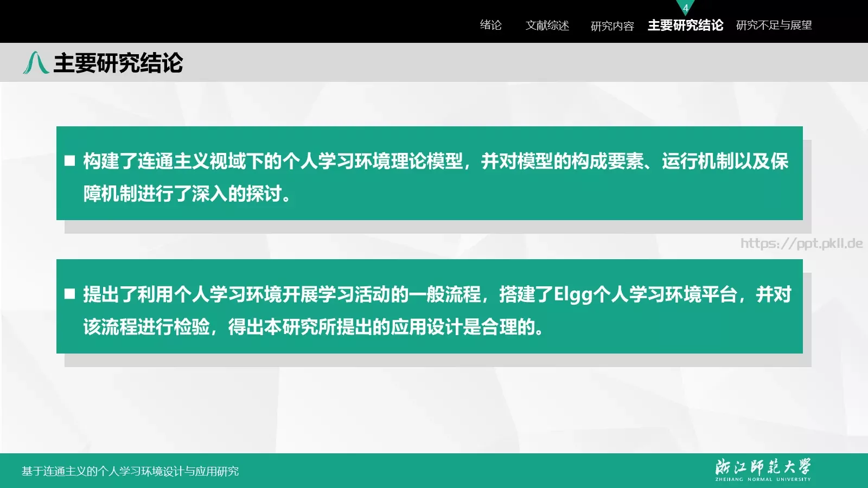Go to the 研究内容 section tab
The image size is (868, 488).
(612, 25)
